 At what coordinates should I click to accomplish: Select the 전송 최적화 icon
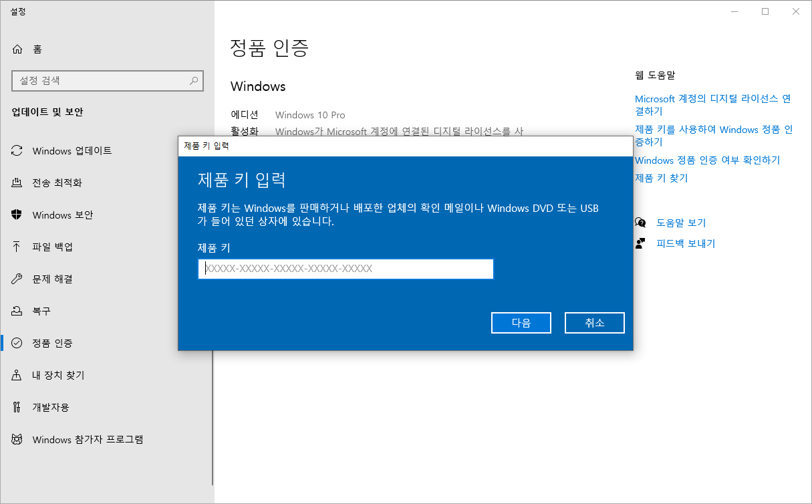(x=17, y=182)
